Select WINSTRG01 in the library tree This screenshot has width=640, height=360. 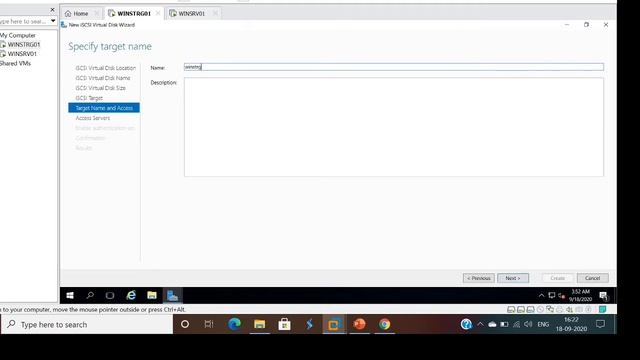[x=24, y=44]
